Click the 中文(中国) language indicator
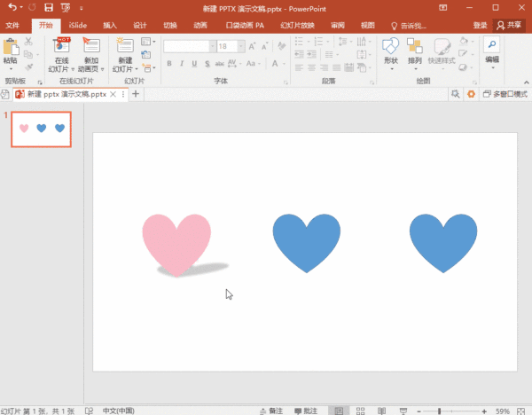The width and height of the screenshot is (532, 415). tap(119, 411)
